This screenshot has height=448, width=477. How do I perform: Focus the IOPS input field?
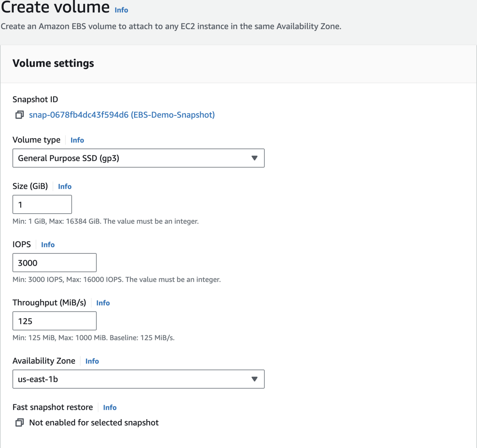click(x=54, y=263)
